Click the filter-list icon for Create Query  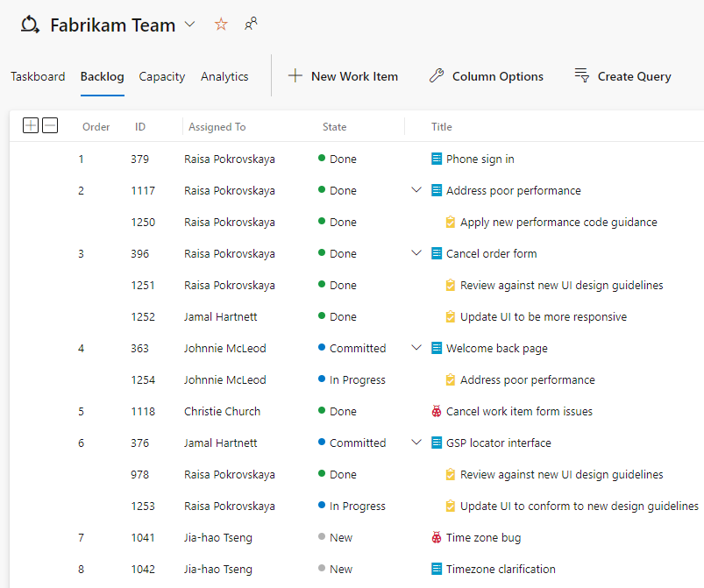(582, 75)
